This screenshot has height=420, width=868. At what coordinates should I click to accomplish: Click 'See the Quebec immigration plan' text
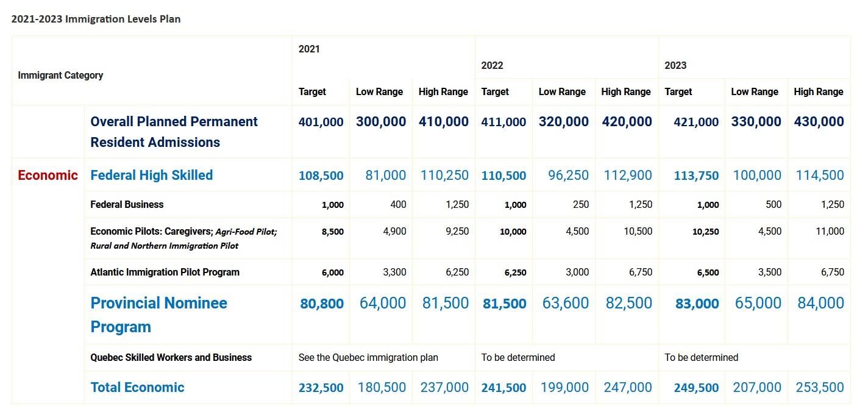point(368,357)
